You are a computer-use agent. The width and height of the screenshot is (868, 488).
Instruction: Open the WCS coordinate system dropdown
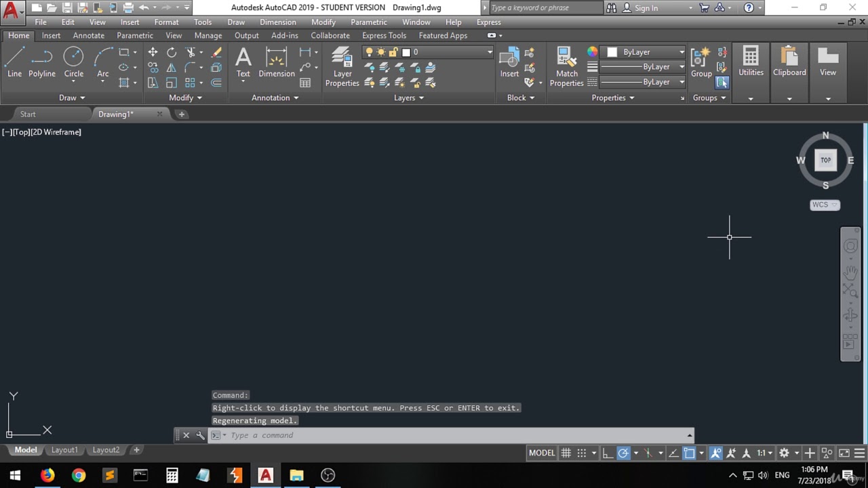tap(825, 205)
